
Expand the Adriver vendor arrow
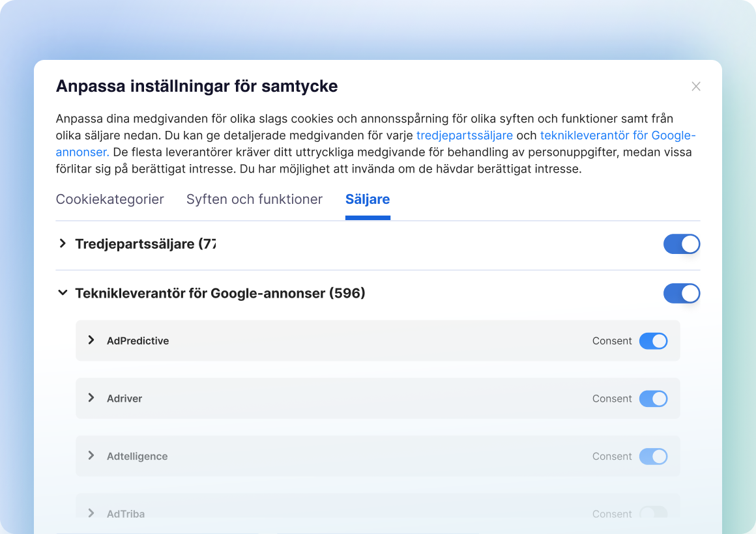tap(91, 398)
